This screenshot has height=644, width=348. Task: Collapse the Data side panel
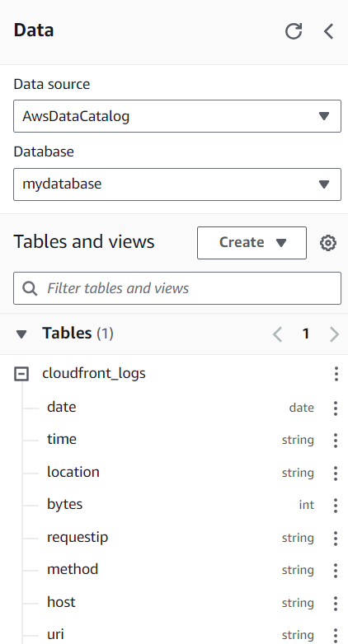[x=329, y=31]
